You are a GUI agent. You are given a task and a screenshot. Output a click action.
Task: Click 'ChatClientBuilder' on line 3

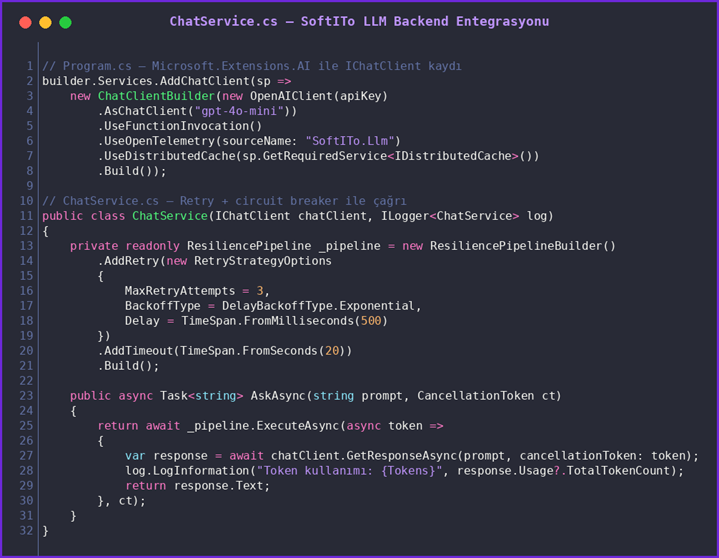156,96
